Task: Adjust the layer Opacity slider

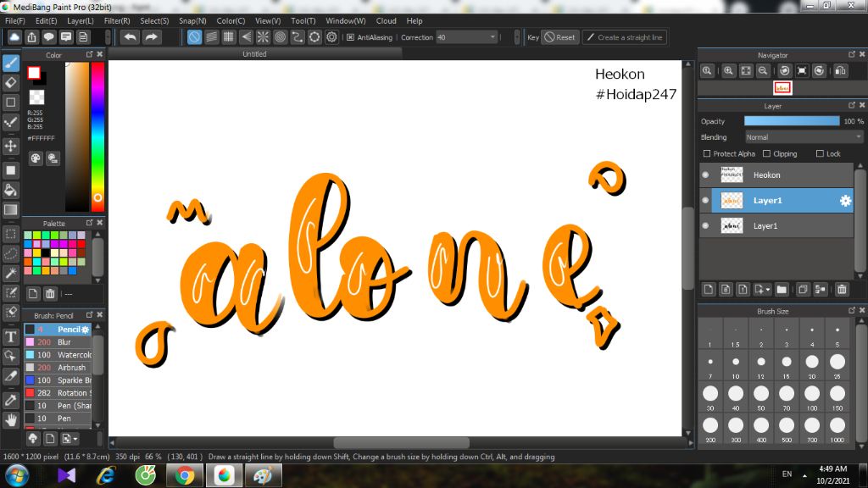Action: tap(792, 121)
